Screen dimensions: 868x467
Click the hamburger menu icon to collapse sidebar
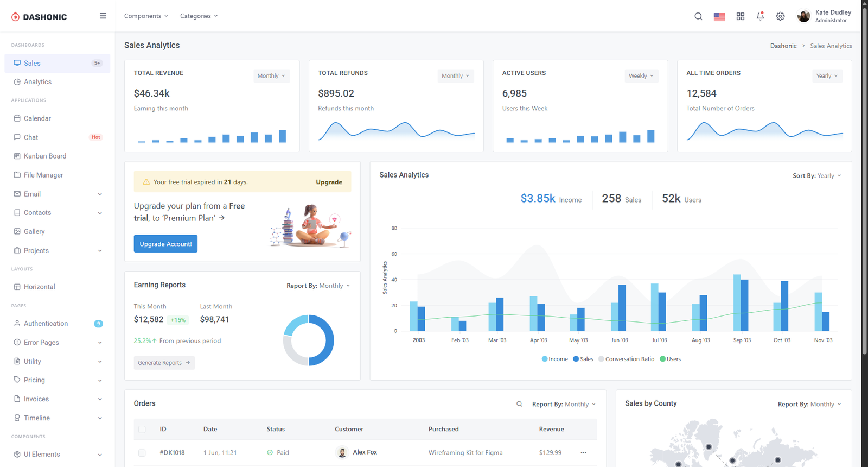point(103,16)
